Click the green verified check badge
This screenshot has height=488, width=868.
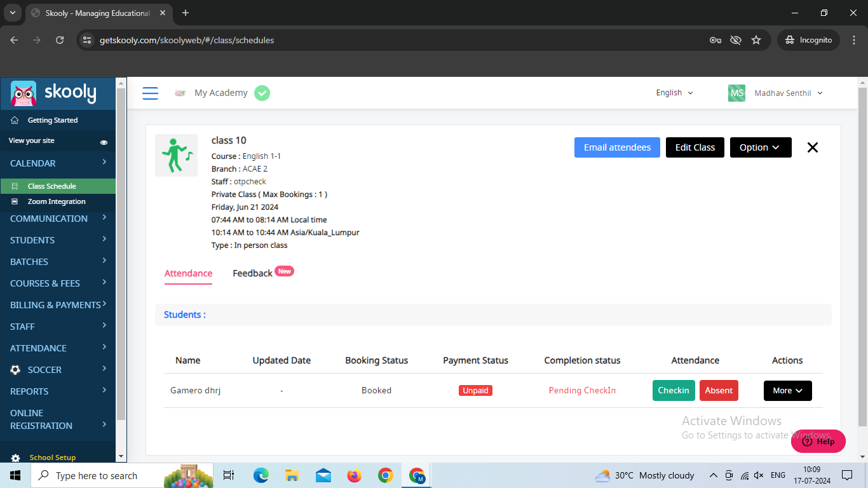pyautogui.click(x=262, y=93)
